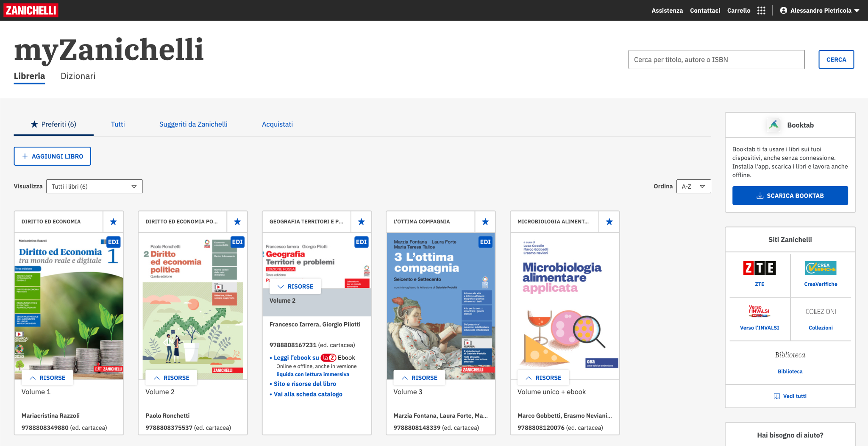Viewport: 868px width, 446px height.
Task: Open Assistenza in the top bar
Action: (x=667, y=11)
